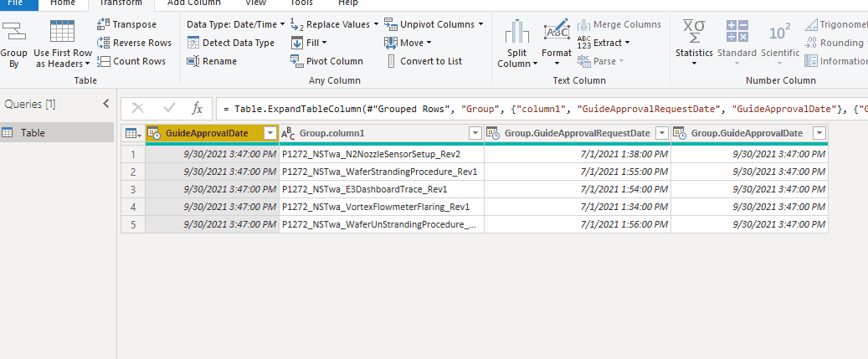
Task: Open the File tab
Action: click(15, 3)
